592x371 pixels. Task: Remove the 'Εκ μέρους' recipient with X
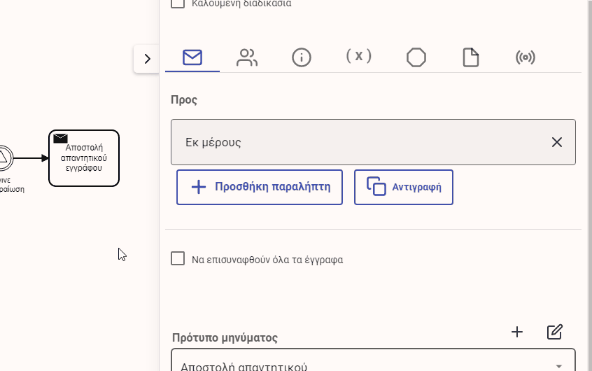[x=557, y=142]
